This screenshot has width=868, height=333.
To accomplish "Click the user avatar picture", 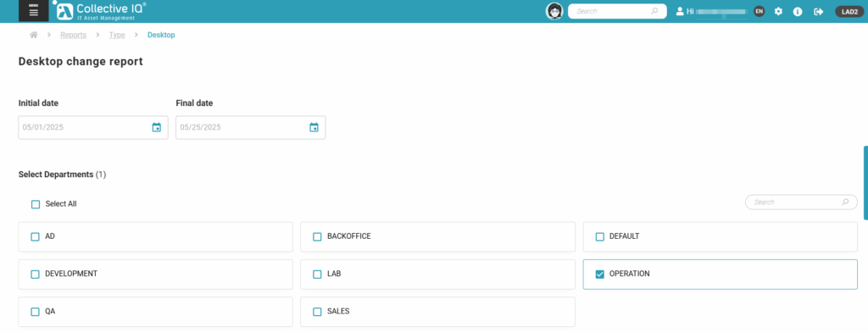I will coord(554,11).
